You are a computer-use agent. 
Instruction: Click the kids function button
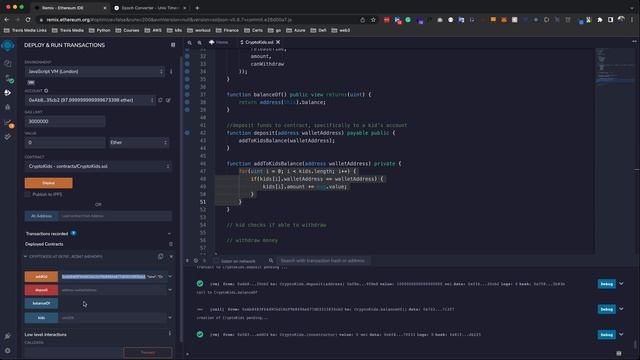point(41,318)
